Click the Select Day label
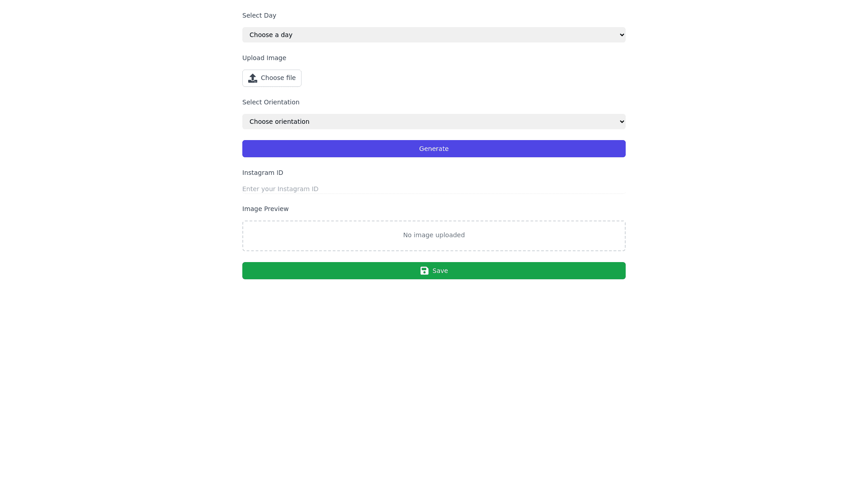Viewport: 868px width, 488px height. coord(259,15)
